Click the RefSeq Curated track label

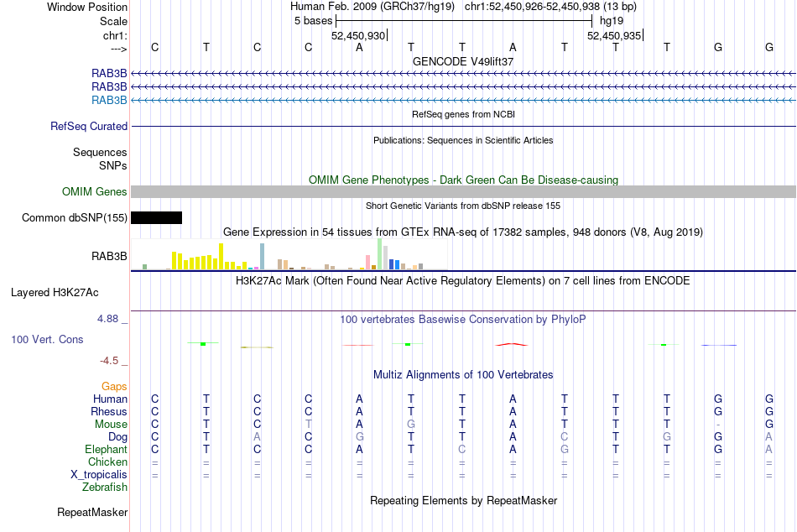coord(89,126)
